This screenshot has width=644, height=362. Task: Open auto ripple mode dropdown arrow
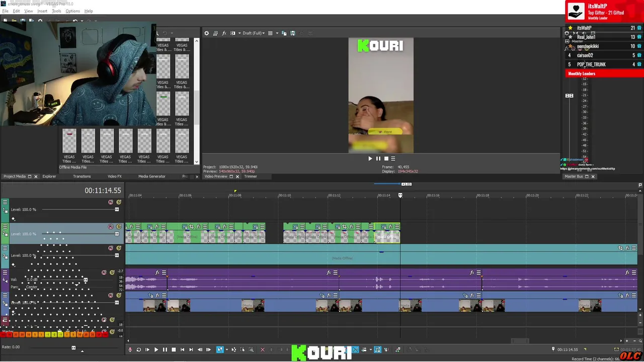click(371, 349)
